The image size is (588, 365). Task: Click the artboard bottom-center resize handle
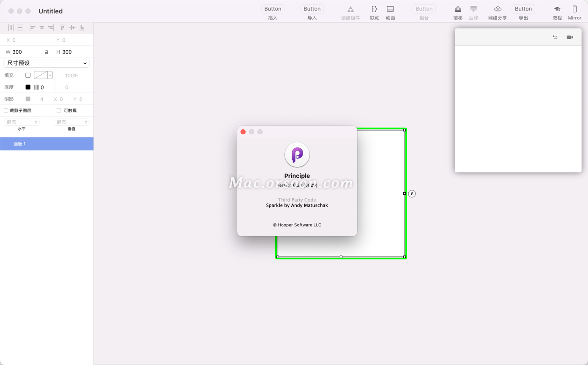(x=341, y=257)
